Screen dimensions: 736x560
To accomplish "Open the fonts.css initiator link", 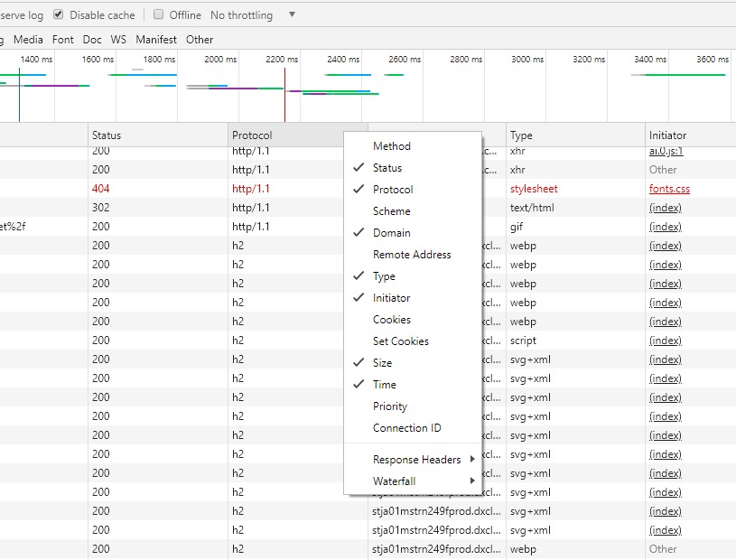I will [669, 189].
